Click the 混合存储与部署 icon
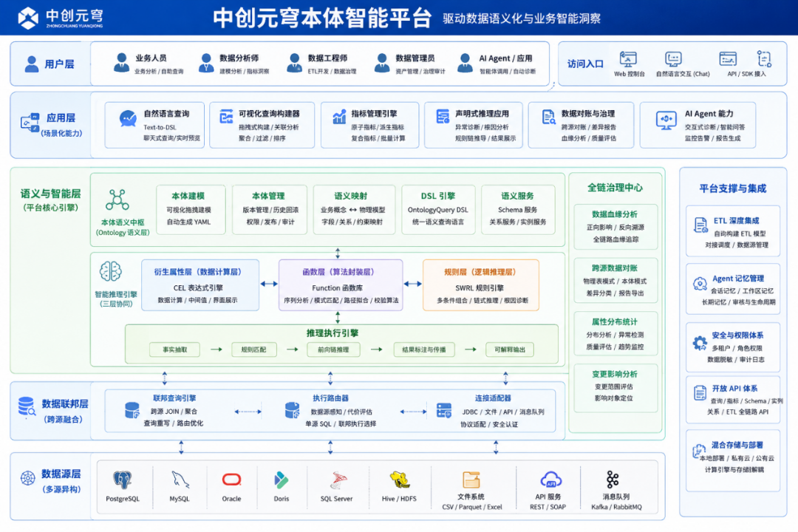Viewport: 798px width, 532px height. [698, 451]
